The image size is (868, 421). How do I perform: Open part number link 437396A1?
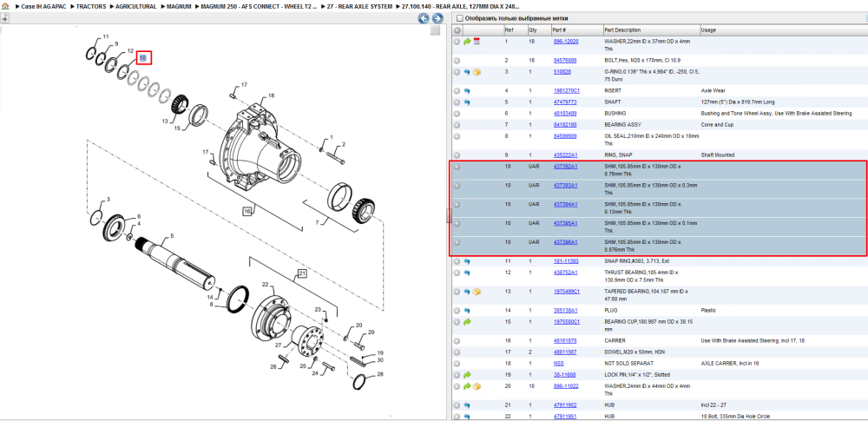(566, 242)
